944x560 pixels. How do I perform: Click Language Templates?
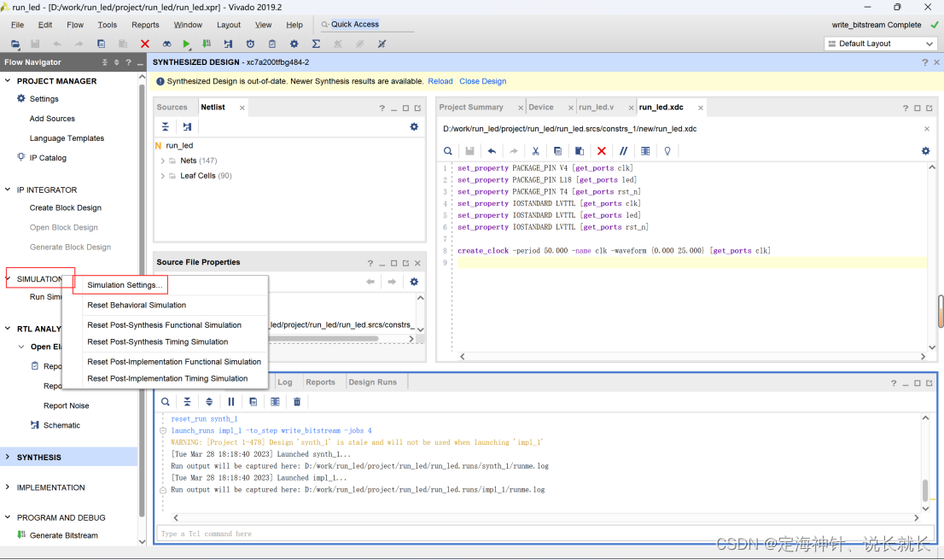click(67, 138)
